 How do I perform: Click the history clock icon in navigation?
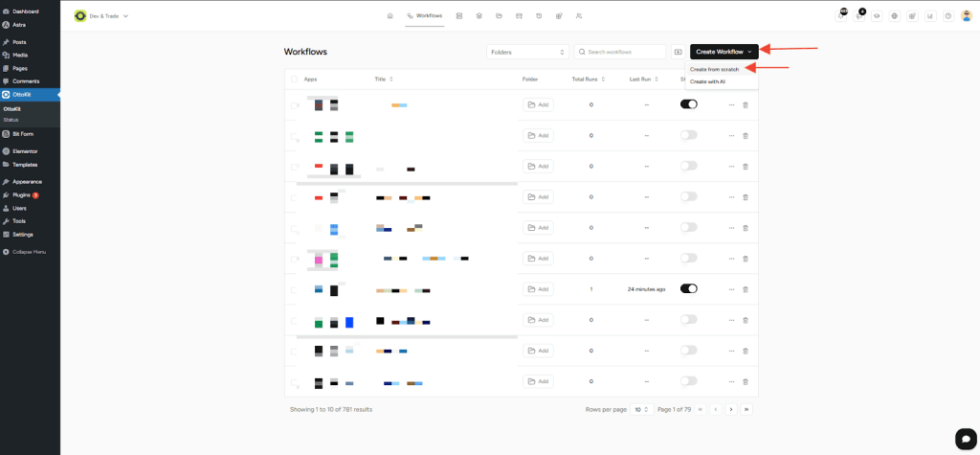coord(539,16)
